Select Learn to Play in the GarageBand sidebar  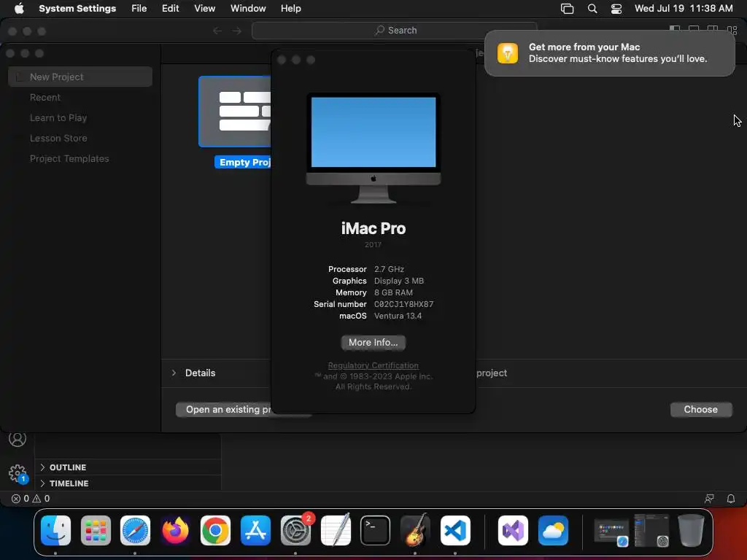pyautogui.click(x=58, y=117)
